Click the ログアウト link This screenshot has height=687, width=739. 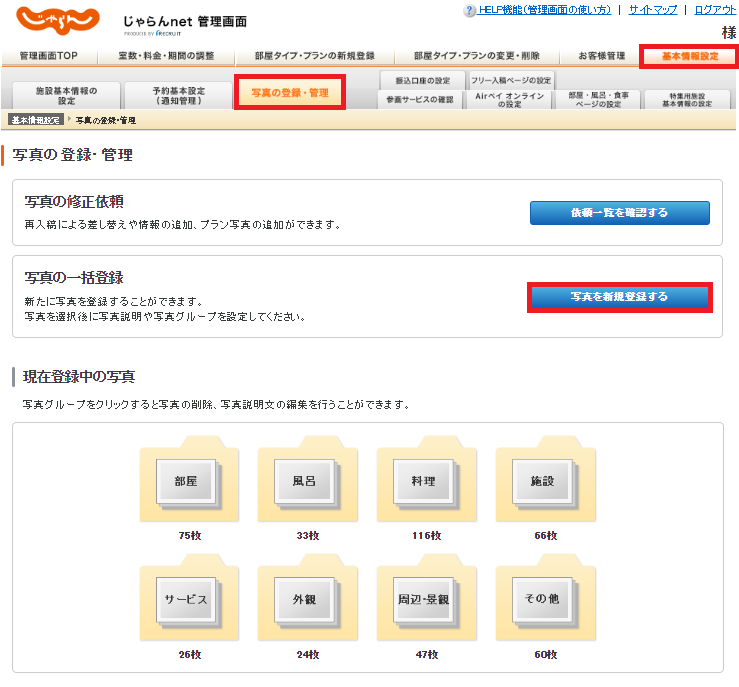click(714, 9)
